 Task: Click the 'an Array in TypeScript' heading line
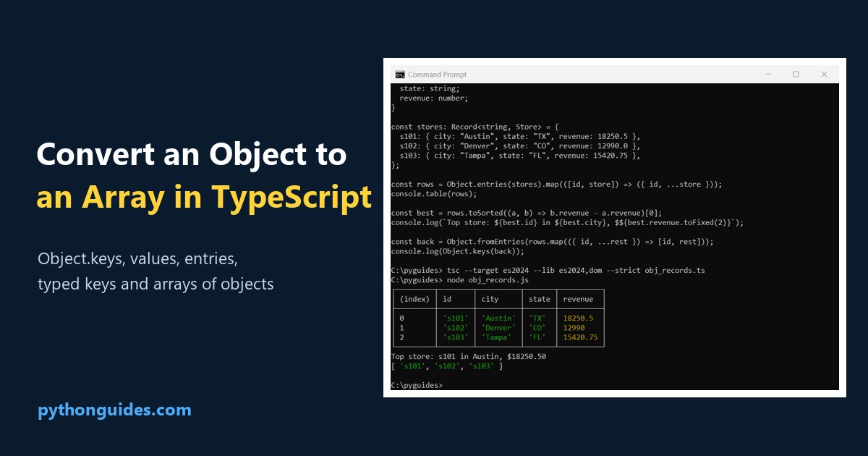tap(204, 197)
